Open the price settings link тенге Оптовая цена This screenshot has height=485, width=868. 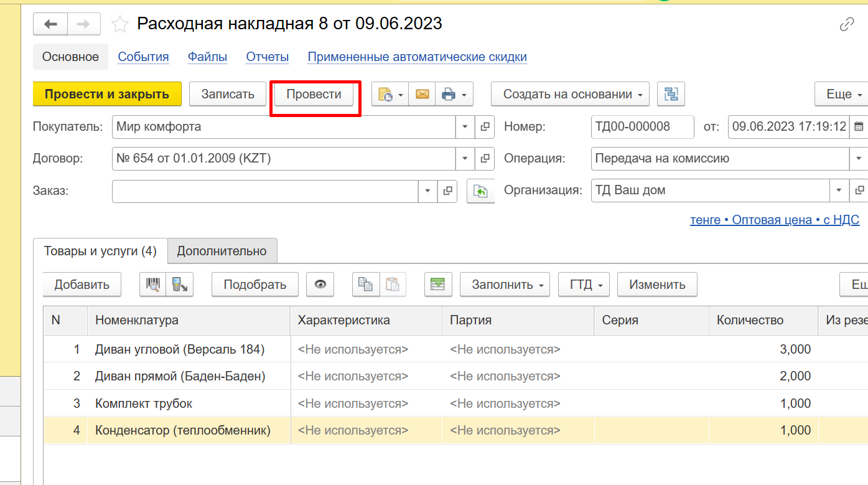point(774,220)
